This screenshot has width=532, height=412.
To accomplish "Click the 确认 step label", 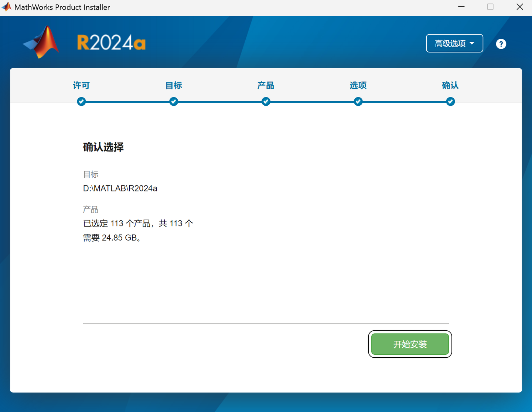I will pos(450,85).
